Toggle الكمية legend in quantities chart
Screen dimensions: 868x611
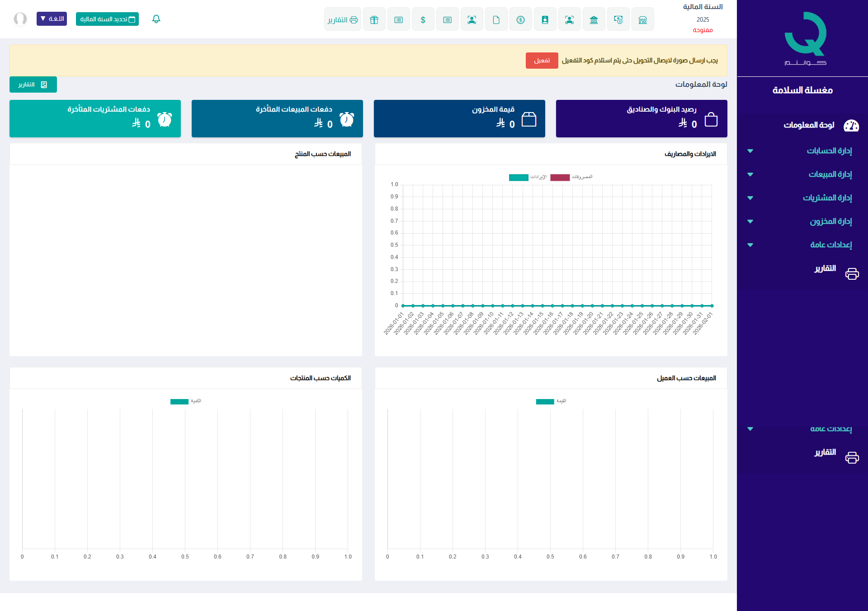pyautogui.click(x=185, y=401)
